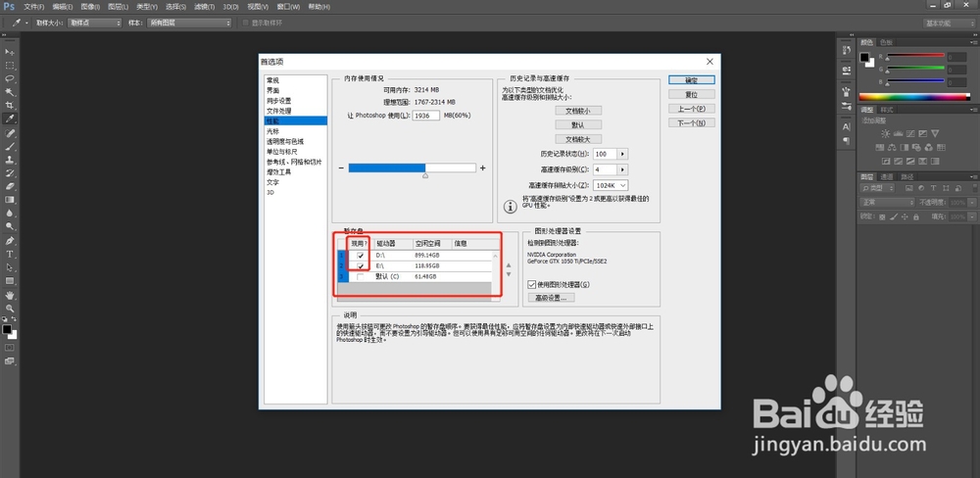
Task: Open 图像 menu
Action: pos(90,7)
